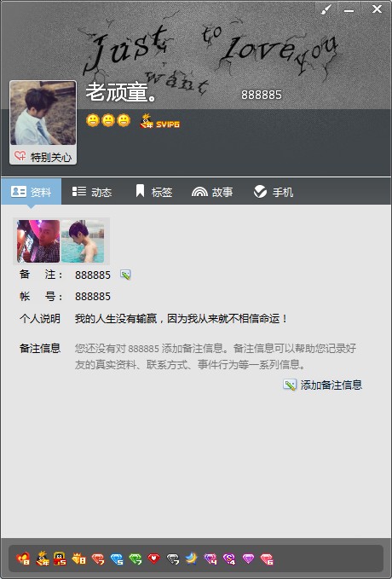Toggle 特别关心 special care button
Image resolution: width=392 pixels, height=579 pixels.
[x=43, y=157]
